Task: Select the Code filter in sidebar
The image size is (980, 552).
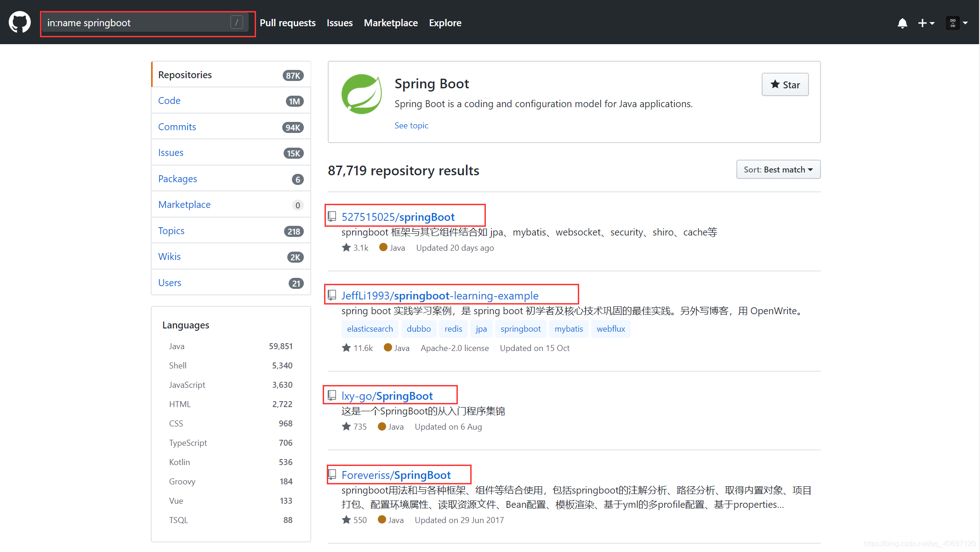Action: 231,101
